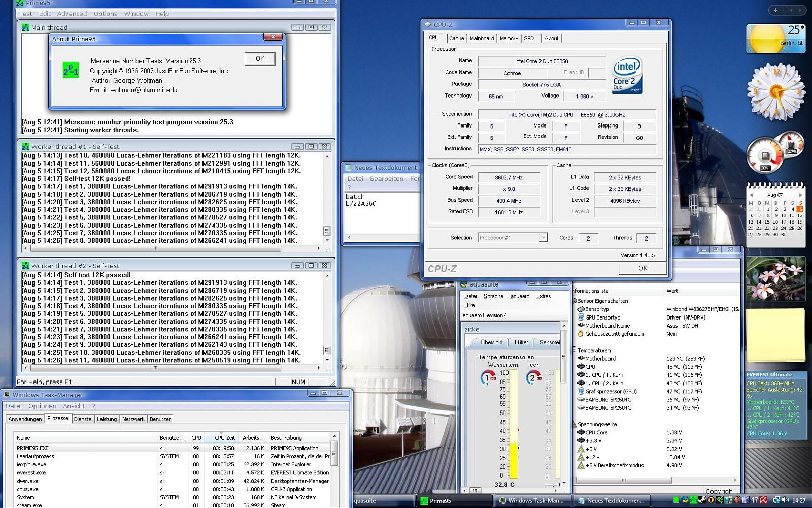The image size is (812, 508).
Task: Switch to CPU-Z SPD tab
Action: pos(529,38)
